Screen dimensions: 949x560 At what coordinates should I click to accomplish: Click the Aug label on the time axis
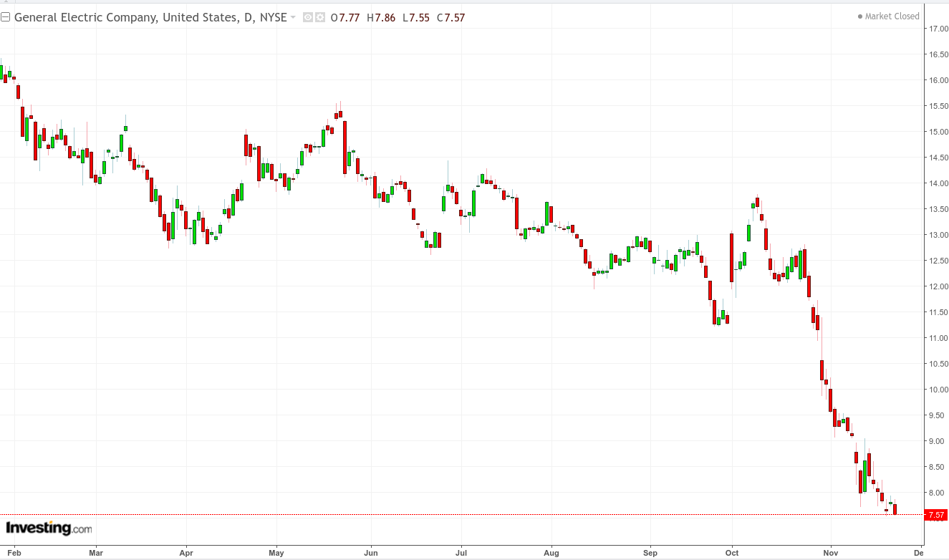[x=551, y=553]
